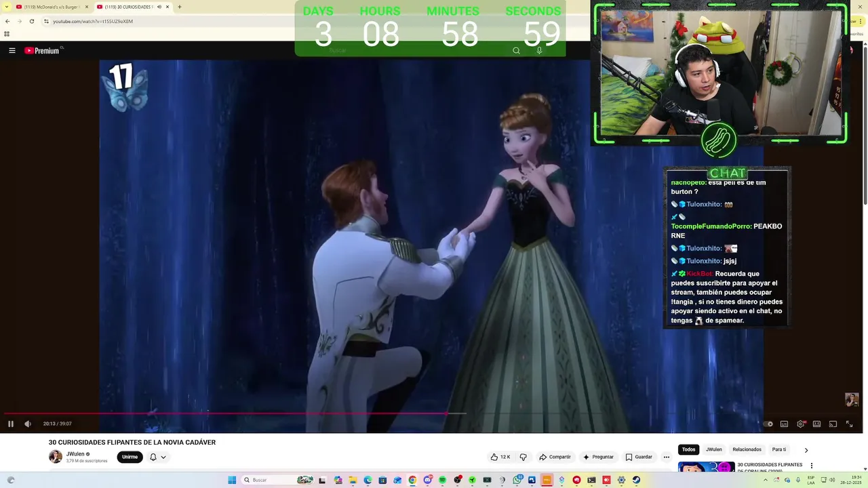This screenshot has height=488, width=868.
Task: Open Steam from the taskbar
Action: [636, 480]
